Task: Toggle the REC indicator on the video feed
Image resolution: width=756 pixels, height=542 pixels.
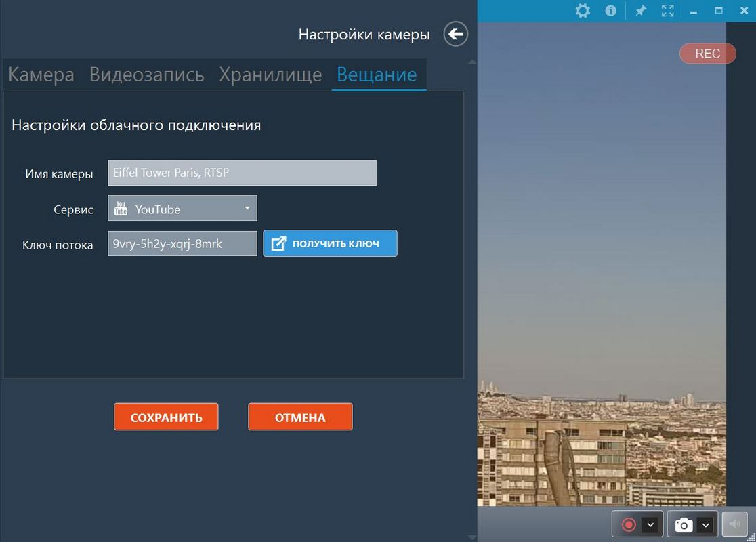Action: pyautogui.click(x=707, y=53)
